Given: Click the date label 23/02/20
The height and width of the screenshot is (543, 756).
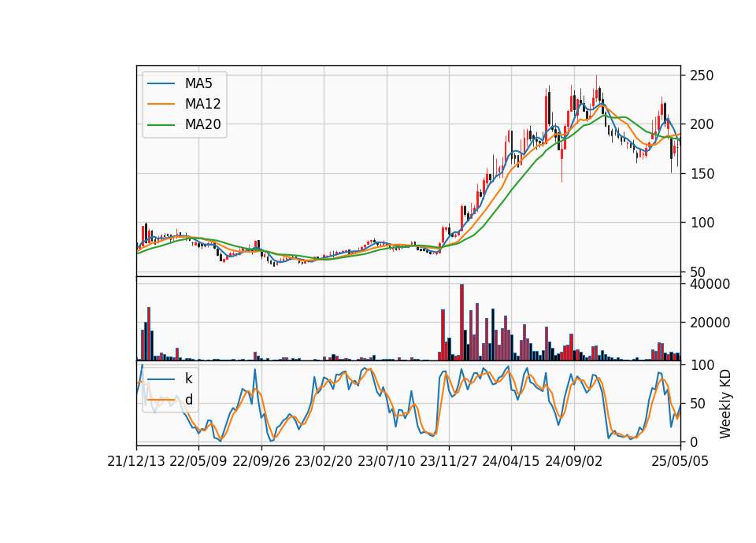Looking at the screenshot, I should coord(324,461).
